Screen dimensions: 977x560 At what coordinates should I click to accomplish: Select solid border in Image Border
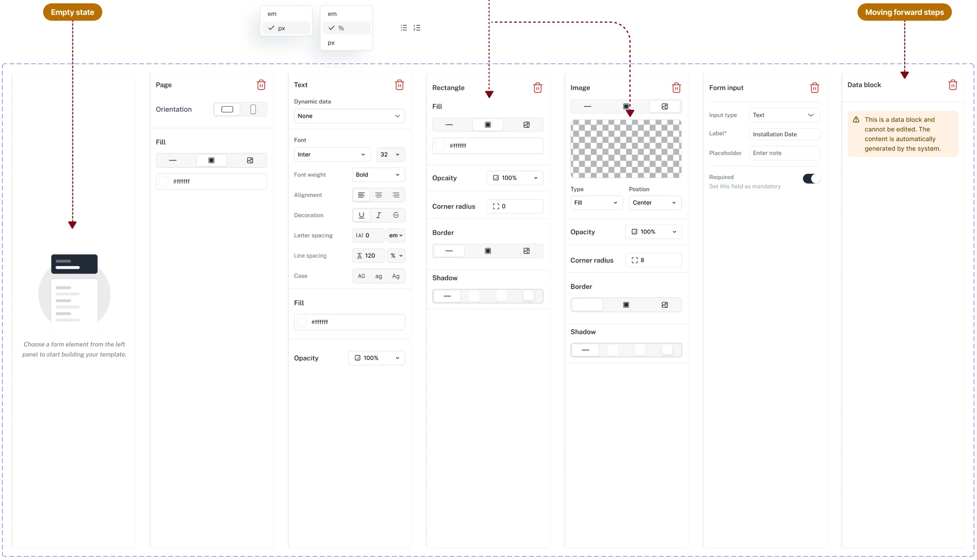coord(626,305)
